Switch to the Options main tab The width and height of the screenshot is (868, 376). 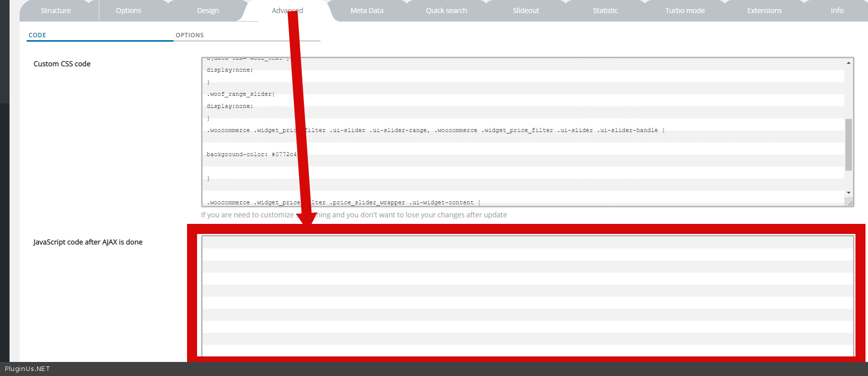pos(128,11)
